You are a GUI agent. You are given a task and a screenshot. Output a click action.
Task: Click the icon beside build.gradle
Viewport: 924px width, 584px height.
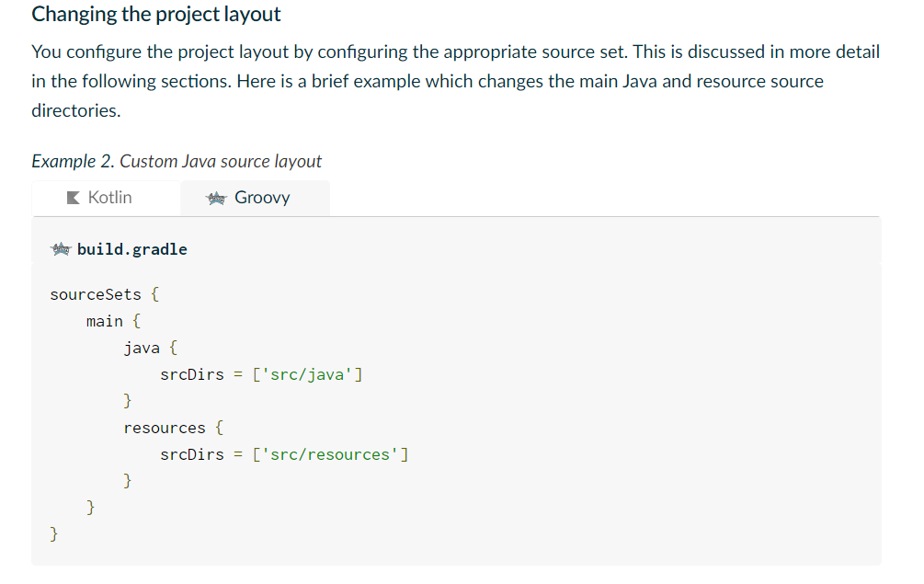[62, 249]
